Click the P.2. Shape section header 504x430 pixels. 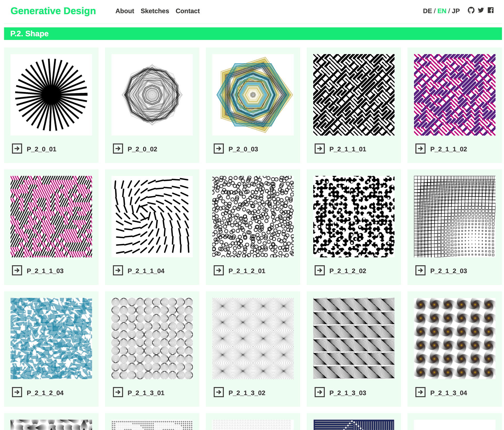tap(253, 34)
